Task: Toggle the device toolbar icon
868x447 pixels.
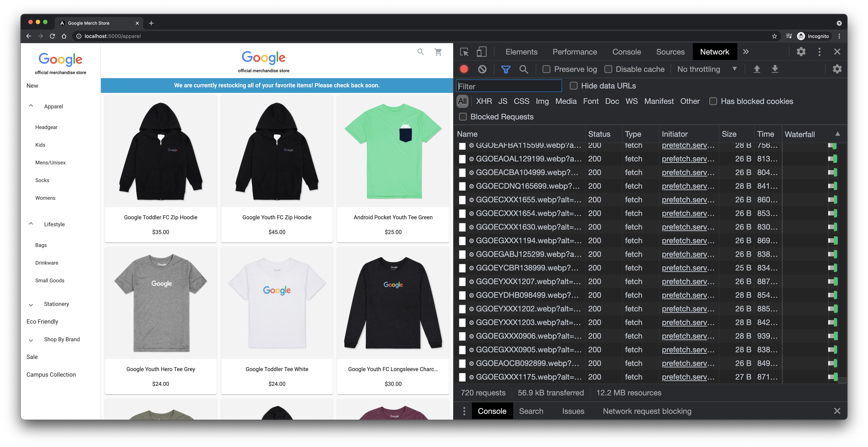Action: click(481, 52)
